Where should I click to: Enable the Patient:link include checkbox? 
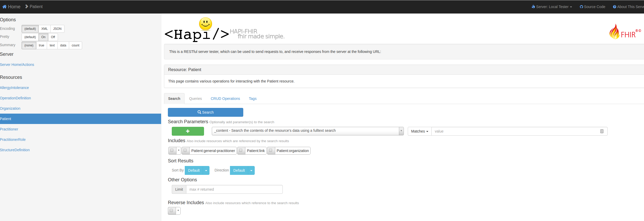coord(241,150)
